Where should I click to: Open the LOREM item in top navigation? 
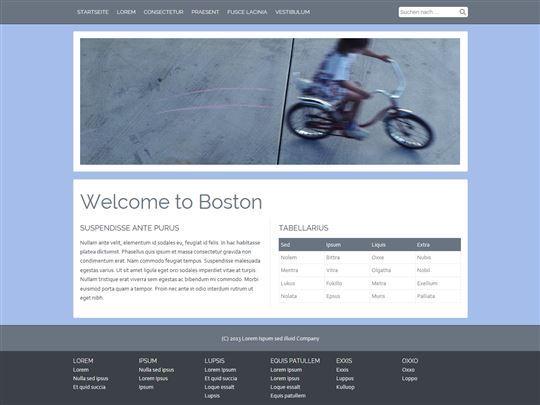126,12
